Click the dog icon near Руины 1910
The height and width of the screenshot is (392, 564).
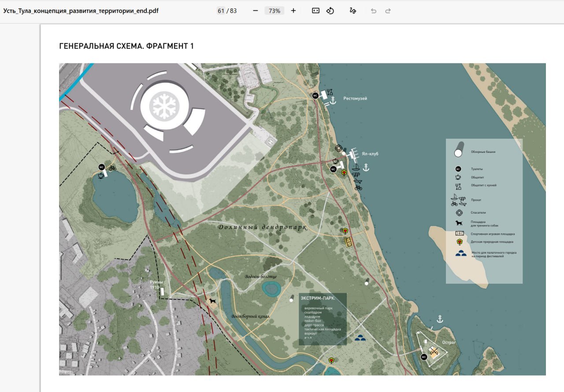(213, 301)
